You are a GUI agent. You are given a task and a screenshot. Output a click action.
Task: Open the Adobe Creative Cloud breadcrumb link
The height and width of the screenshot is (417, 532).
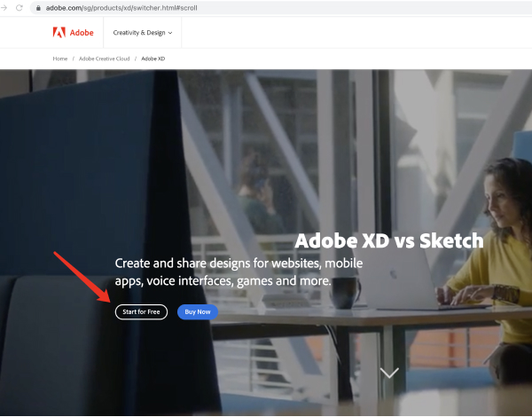click(x=104, y=59)
